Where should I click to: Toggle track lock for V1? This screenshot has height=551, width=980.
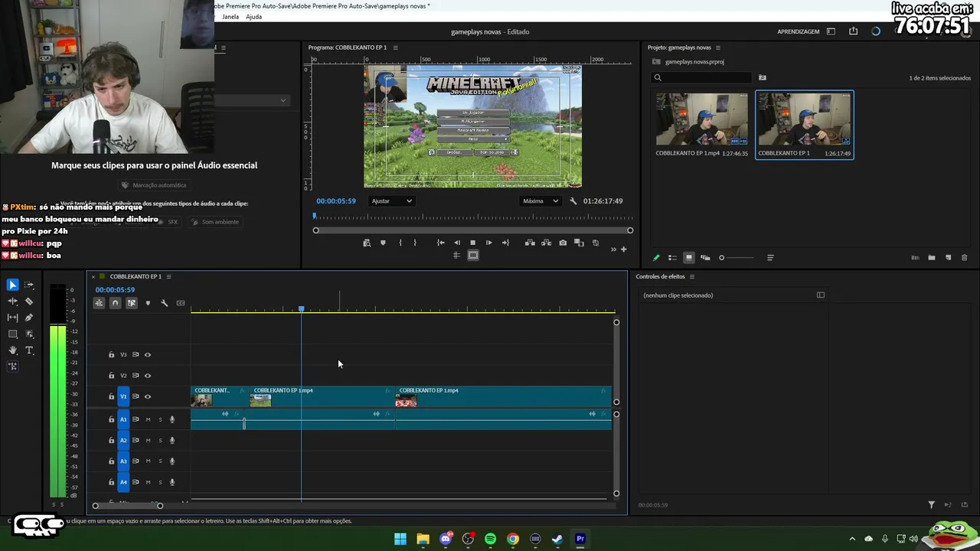(x=111, y=396)
